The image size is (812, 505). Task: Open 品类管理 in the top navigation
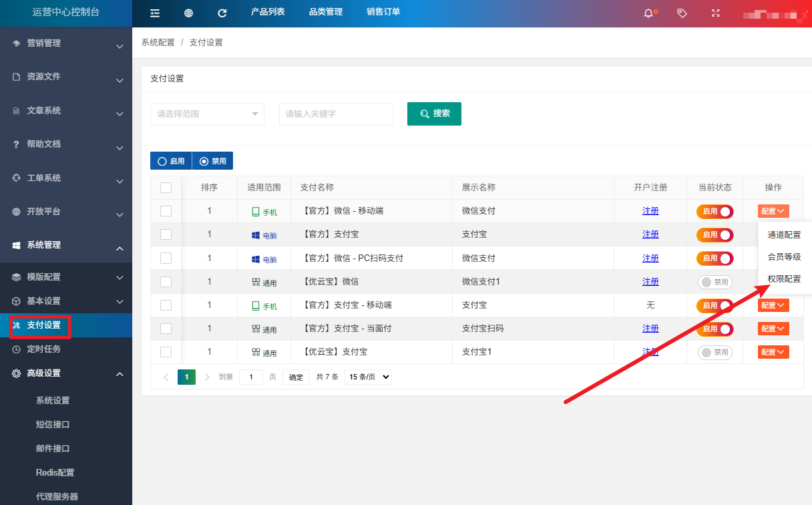point(326,12)
